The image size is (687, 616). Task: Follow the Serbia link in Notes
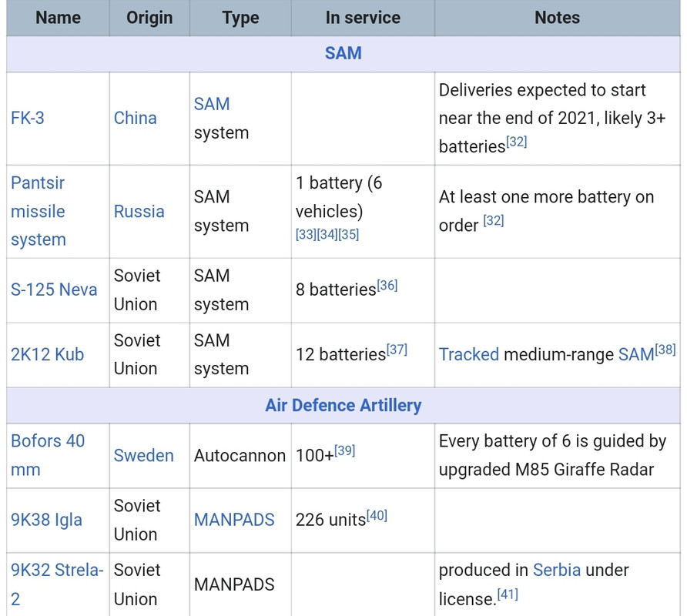coord(557,571)
